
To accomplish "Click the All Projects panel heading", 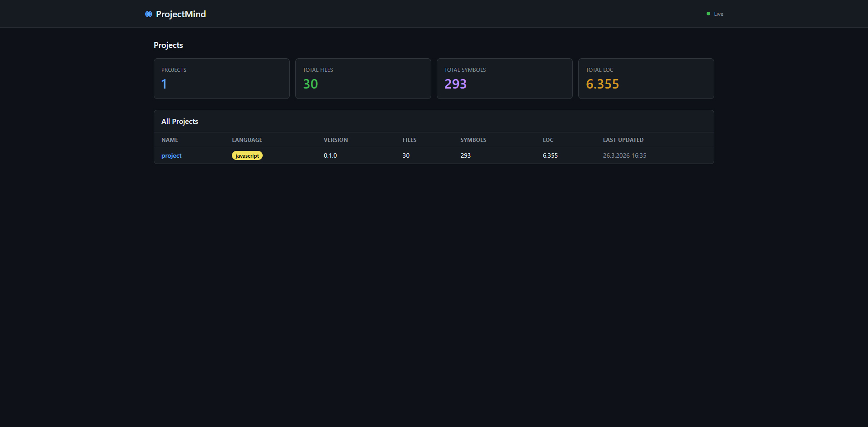I will tap(179, 122).
